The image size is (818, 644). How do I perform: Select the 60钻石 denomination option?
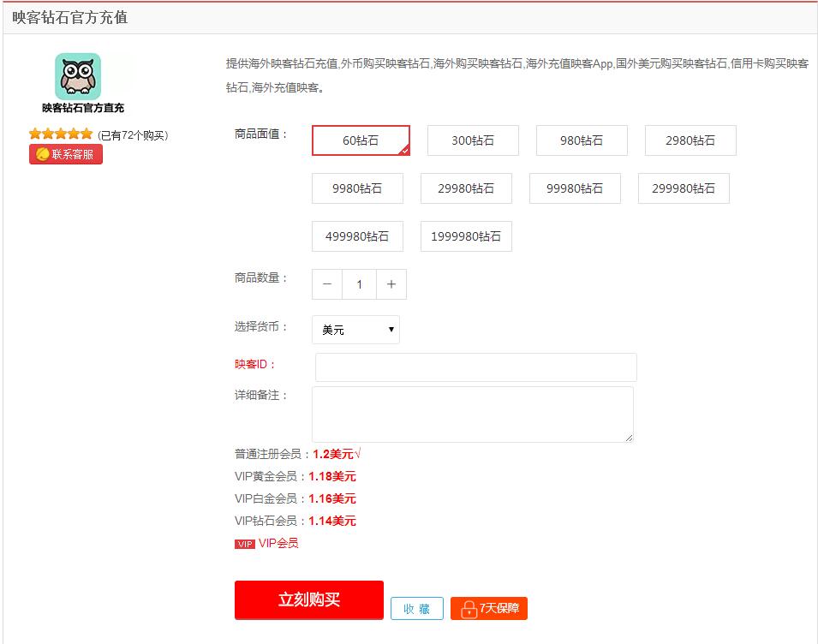coord(361,140)
